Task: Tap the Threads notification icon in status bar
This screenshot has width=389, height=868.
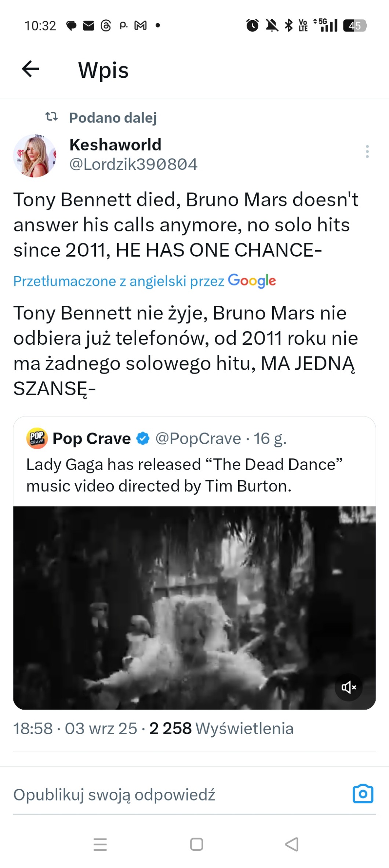Action: click(x=106, y=25)
